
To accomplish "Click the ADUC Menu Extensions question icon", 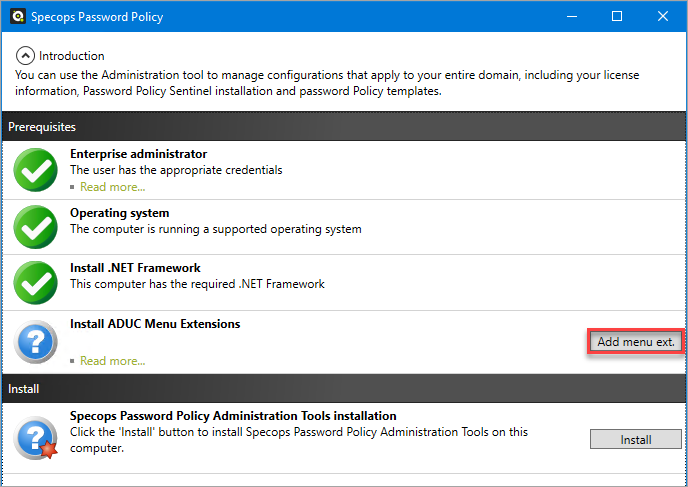I will click(36, 342).
